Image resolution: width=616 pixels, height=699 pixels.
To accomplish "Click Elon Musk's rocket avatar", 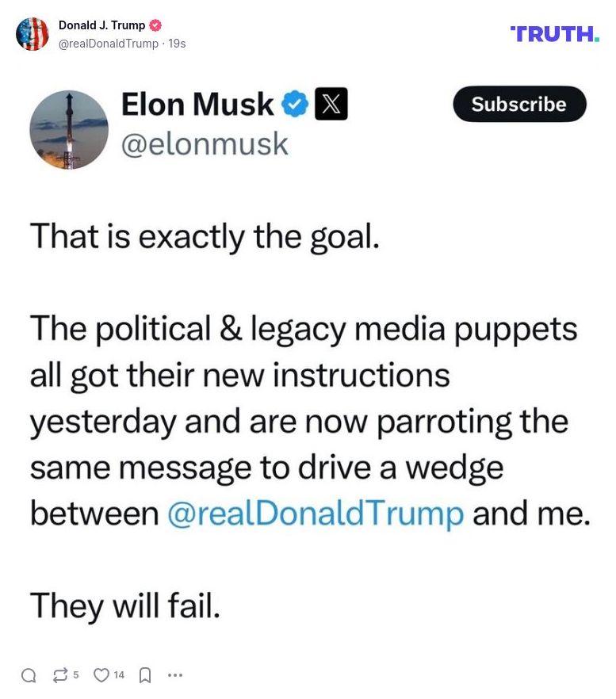I will (69, 129).
